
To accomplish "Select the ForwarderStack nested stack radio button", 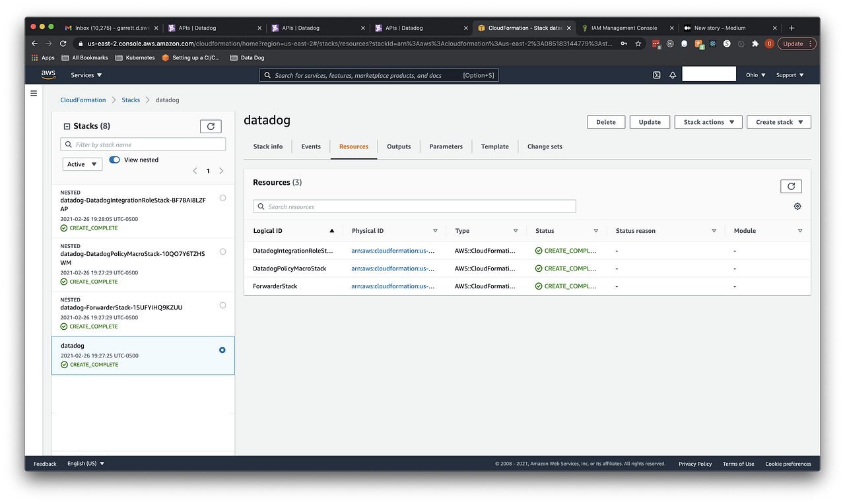I will (x=222, y=305).
